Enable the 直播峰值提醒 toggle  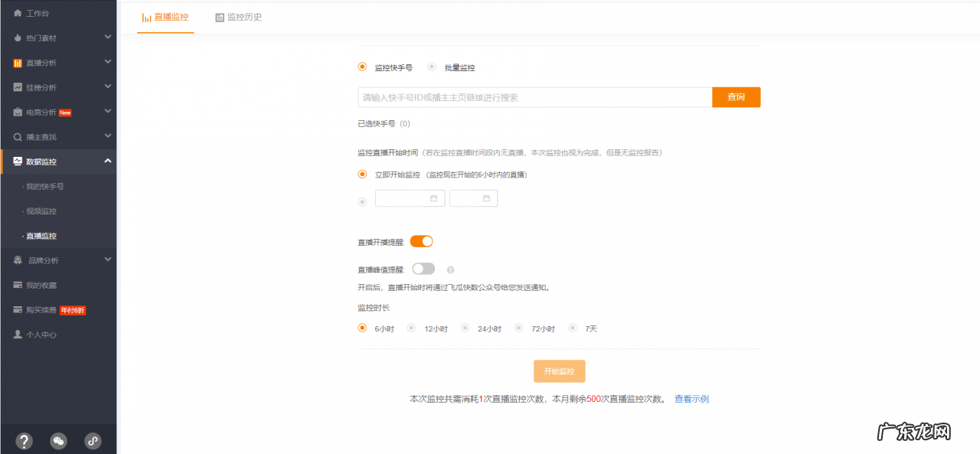click(423, 269)
